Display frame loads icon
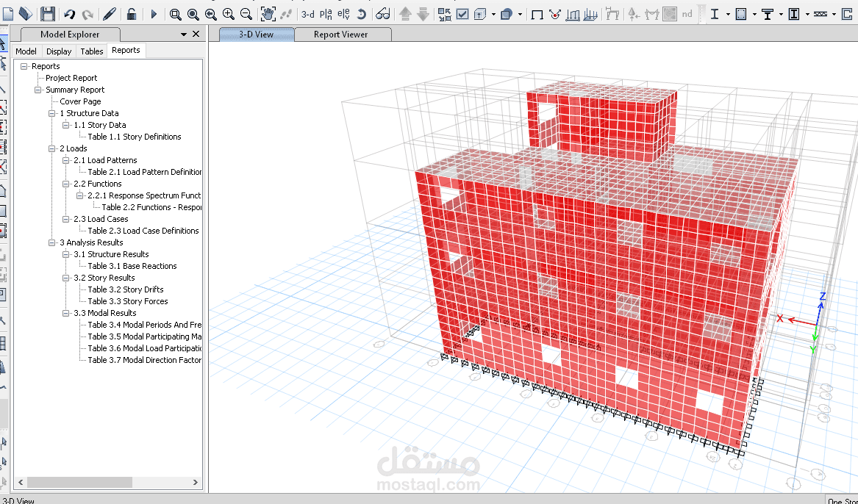 [573, 14]
